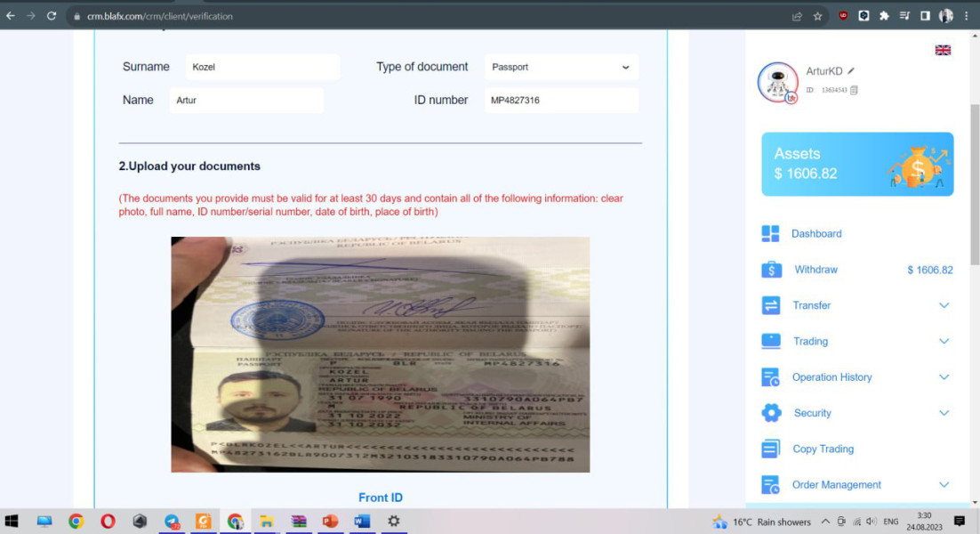Open the uBlock extension icon
Viewport: 980px width, 534px height.
click(843, 16)
